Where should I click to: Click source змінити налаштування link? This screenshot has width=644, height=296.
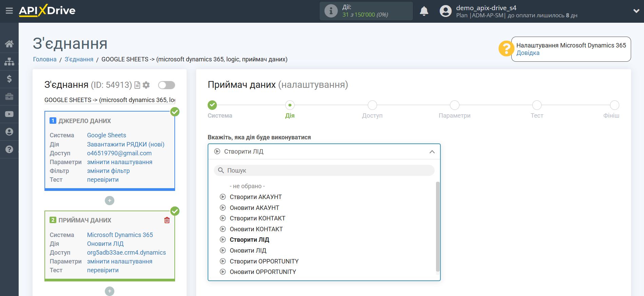(120, 162)
